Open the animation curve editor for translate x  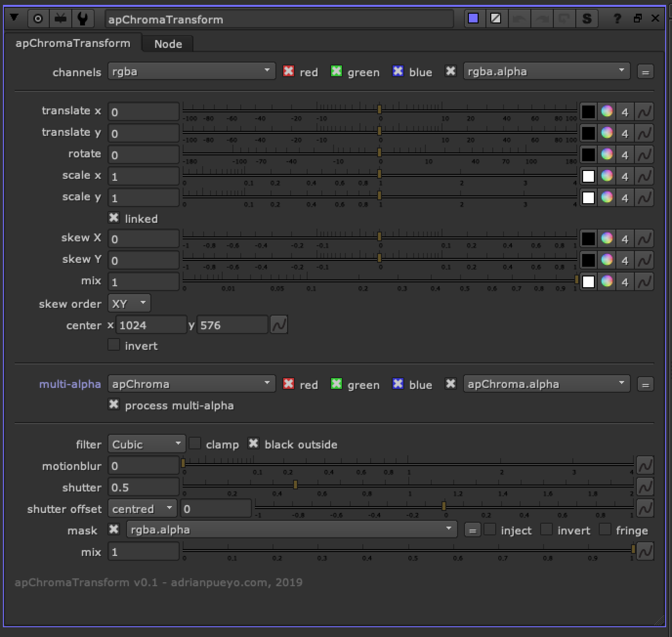coord(644,111)
